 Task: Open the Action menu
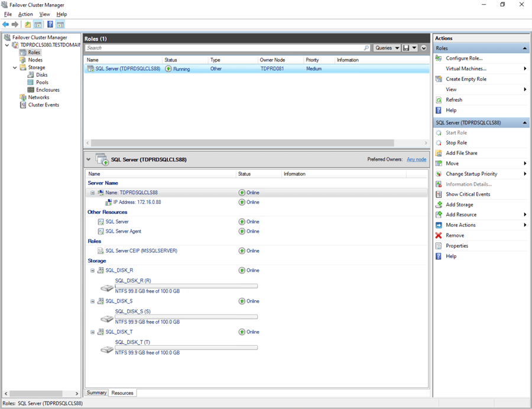25,14
